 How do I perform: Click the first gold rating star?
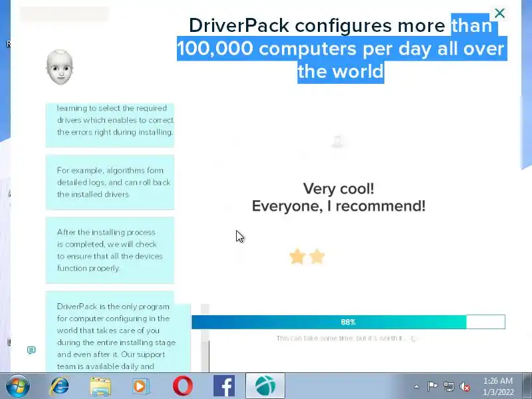[297, 257]
